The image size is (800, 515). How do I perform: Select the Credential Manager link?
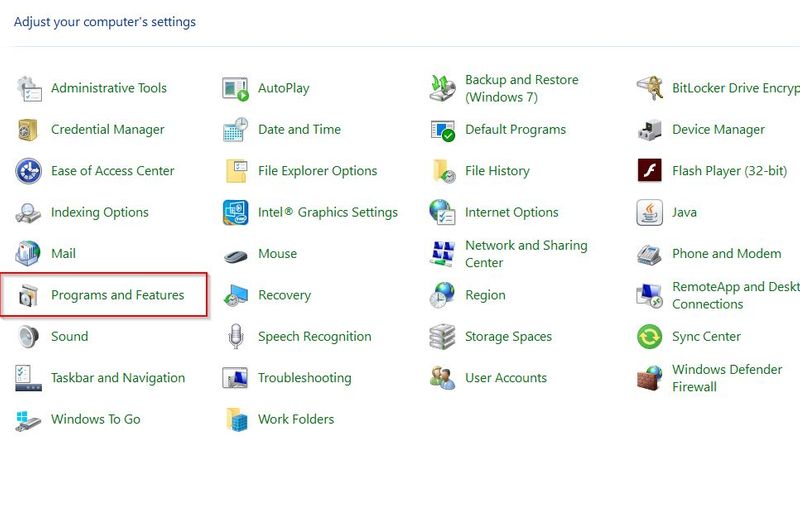point(108,130)
